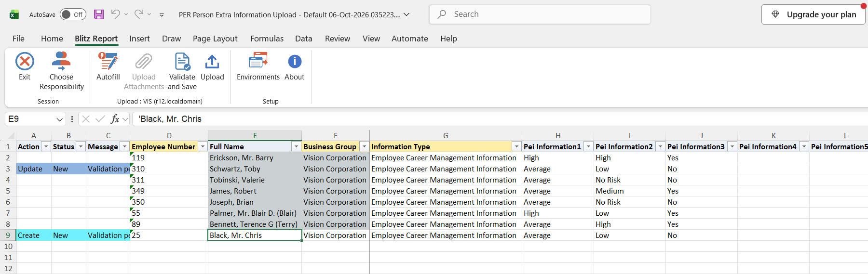Viewport: 868px width, 274px height.
Task: Click Upgrade your plan button
Action: pos(814,14)
